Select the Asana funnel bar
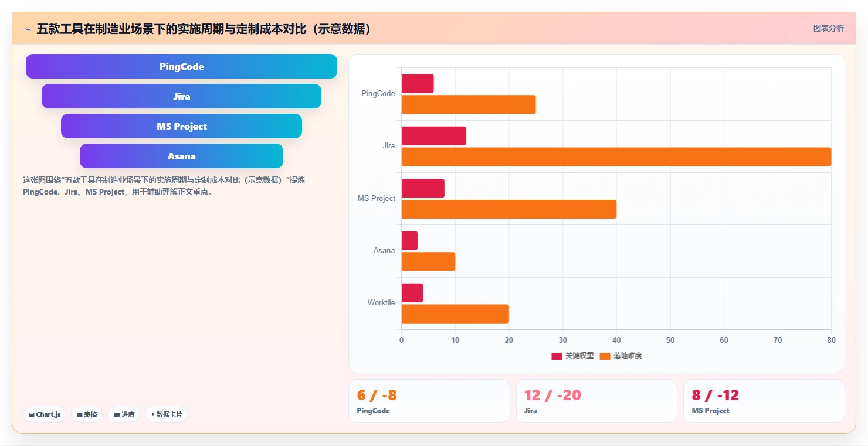This screenshot has height=446, width=868. pyautogui.click(x=181, y=156)
